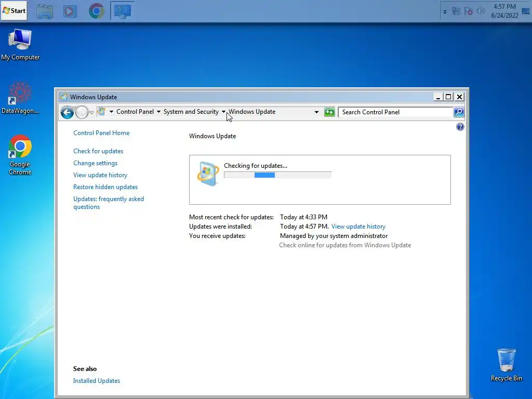
Task: Click View update history next to install time
Action: pos(358,227)
